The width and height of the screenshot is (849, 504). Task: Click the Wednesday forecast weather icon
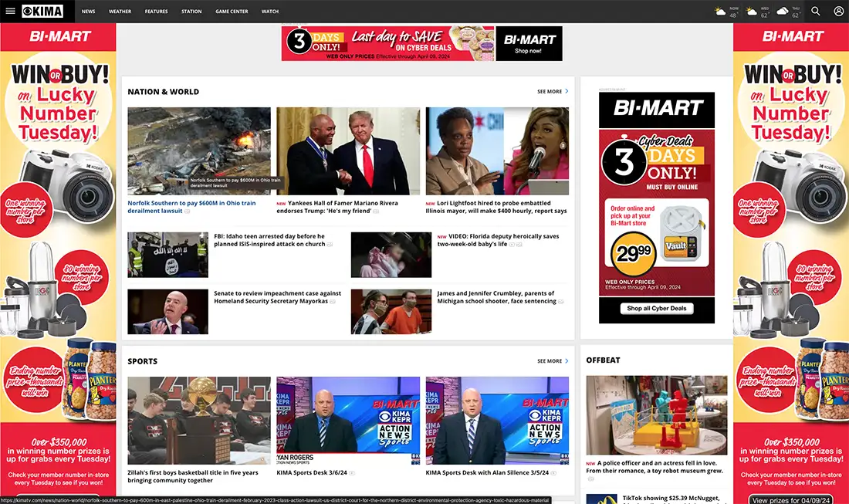[752, 12]
